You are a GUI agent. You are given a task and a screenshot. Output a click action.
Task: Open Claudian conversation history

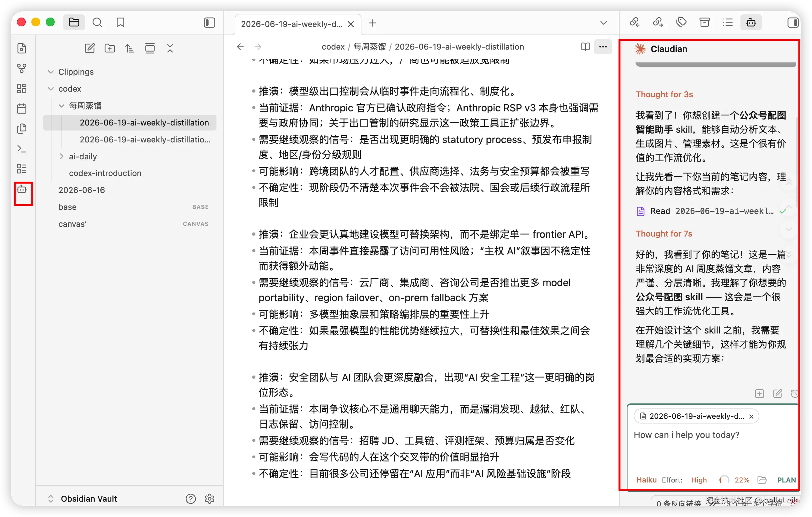794,394
